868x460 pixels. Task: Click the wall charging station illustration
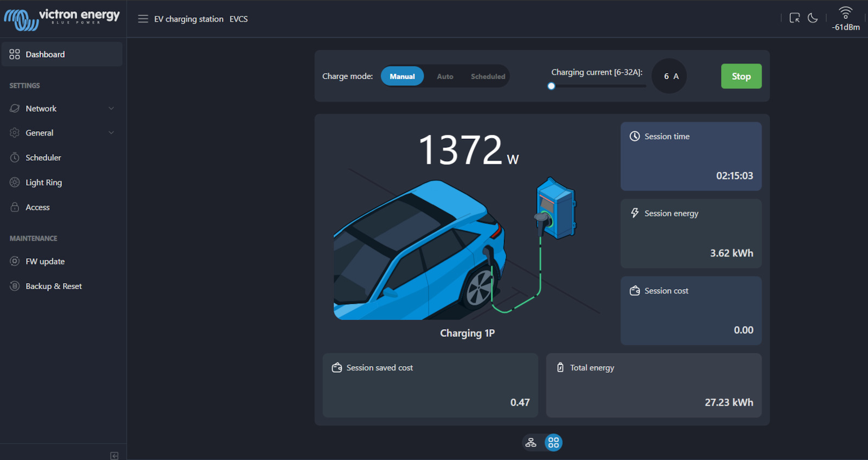pos(556,208)
